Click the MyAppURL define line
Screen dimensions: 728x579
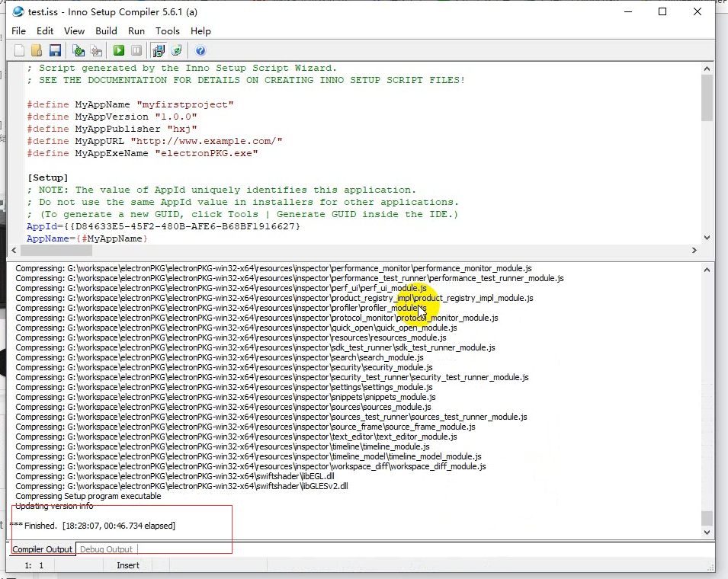155,141
